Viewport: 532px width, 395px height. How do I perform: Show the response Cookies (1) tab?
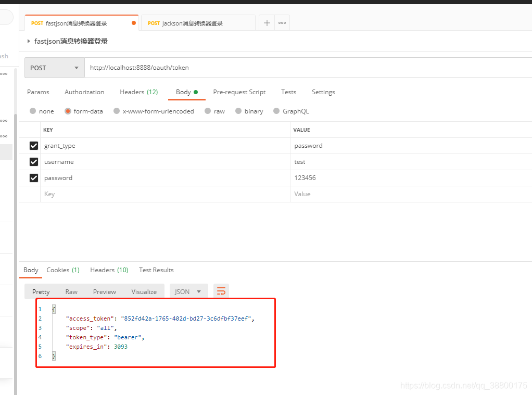[x=63, y=270]
